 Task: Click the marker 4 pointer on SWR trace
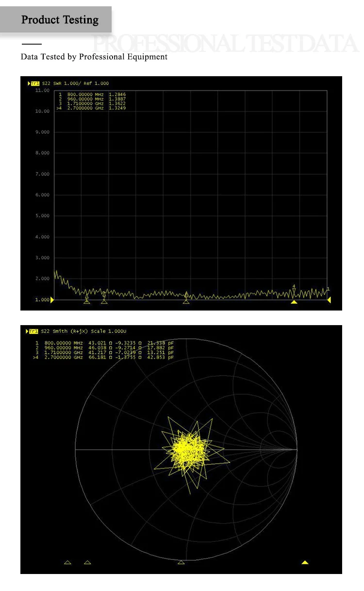294,289
